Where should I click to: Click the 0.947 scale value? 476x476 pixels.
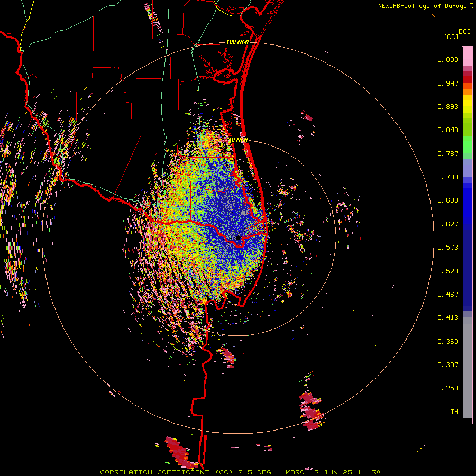coord(448,83)
